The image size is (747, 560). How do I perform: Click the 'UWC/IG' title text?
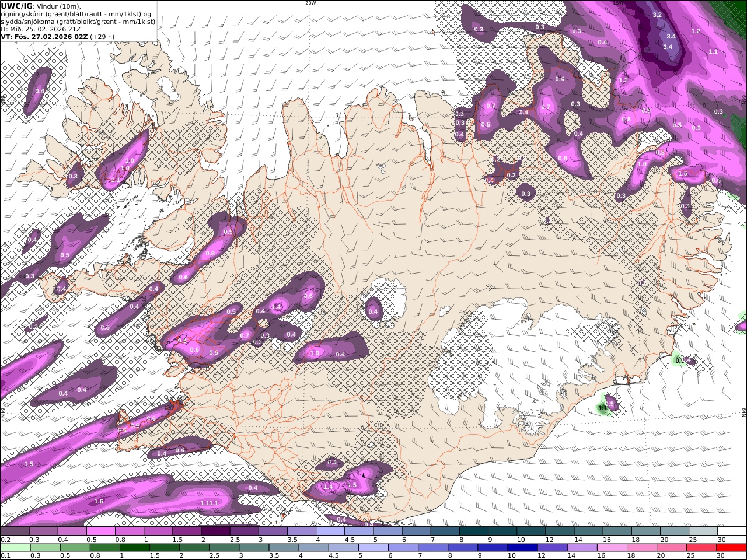pyautogui.click(x=16, y=6)
